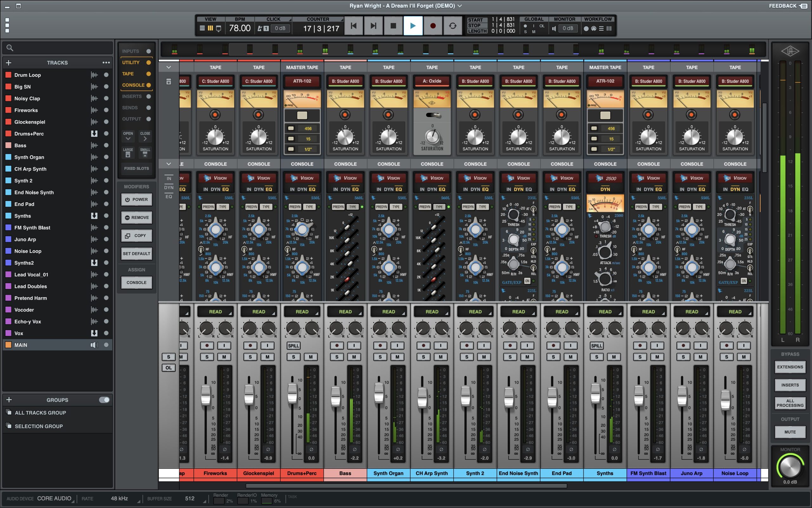The height and width of the screenshot is (508, 812).
Task: Toggle the SENDS row visibility
Action: tap(149, 108)
